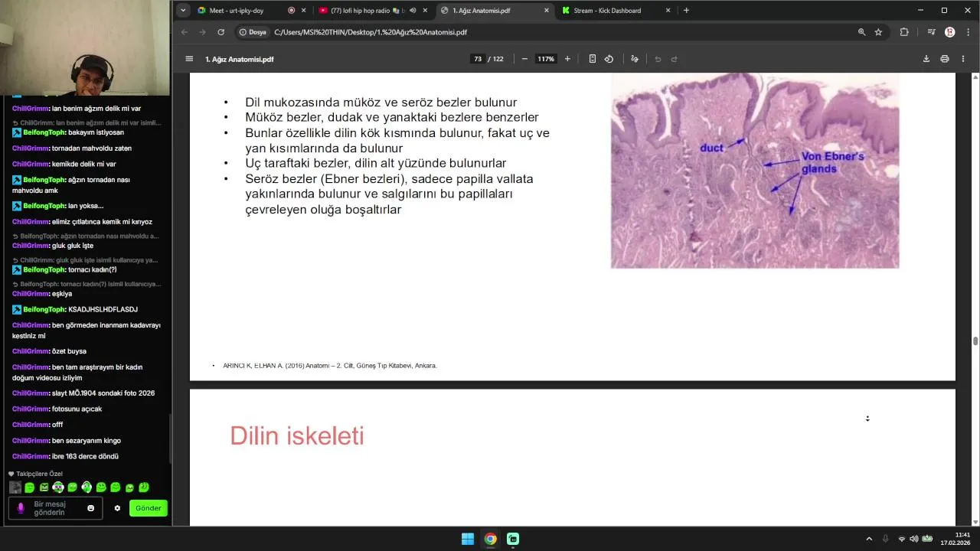Click the purple microphone icon in chat box
The height and width of the screenshot is (551, 980).
click(x=21, y=507)
